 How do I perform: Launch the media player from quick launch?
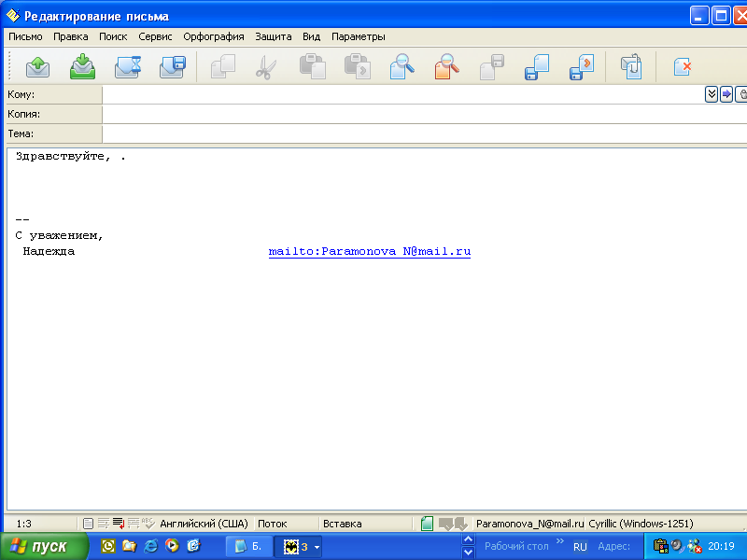click(172, 546)
